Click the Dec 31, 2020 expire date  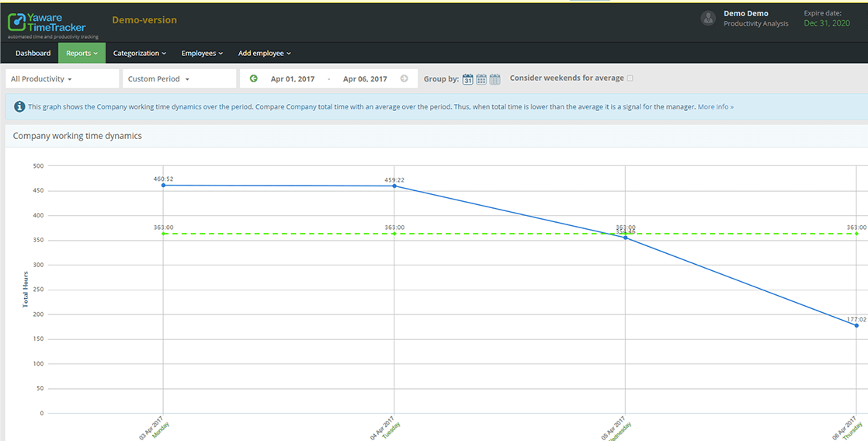pyautogui.click(x=827, y=23)
